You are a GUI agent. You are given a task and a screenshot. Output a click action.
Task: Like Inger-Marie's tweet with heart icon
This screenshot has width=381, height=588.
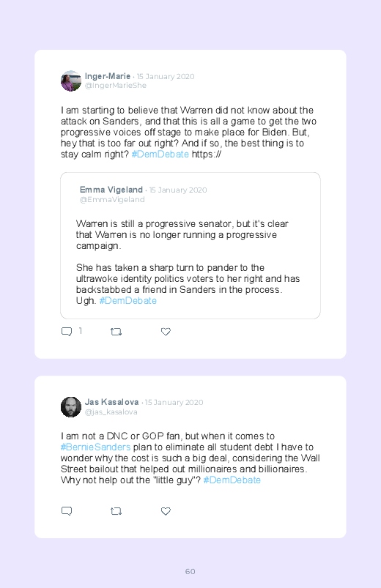[x=166, y=332]
